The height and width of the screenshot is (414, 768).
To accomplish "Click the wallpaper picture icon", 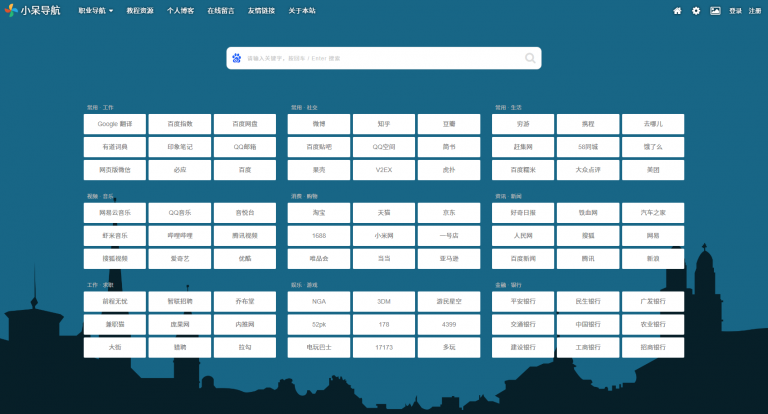I will pyautogui.click(x=715, y=11).
